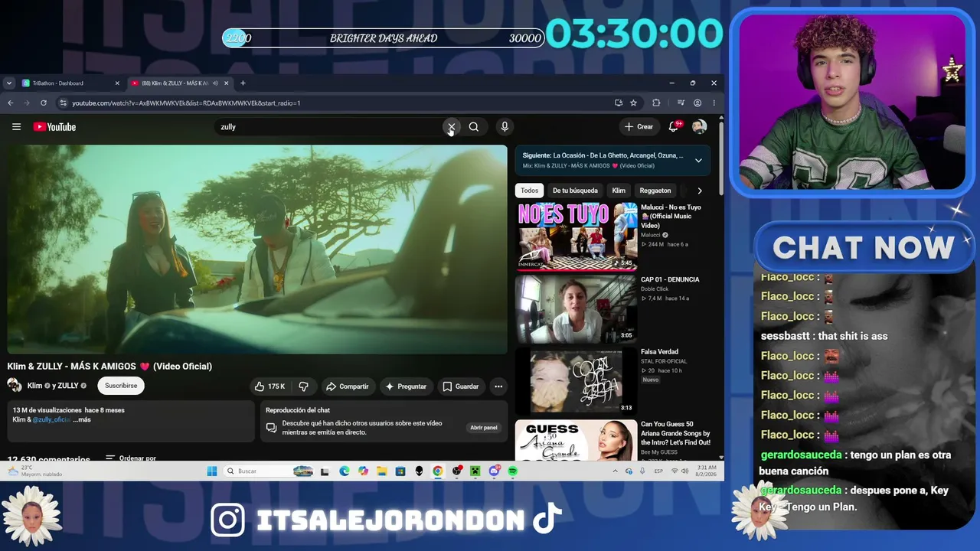Open the browser extensions puzzle icon
980x551 pixels.
click(656, 103)
